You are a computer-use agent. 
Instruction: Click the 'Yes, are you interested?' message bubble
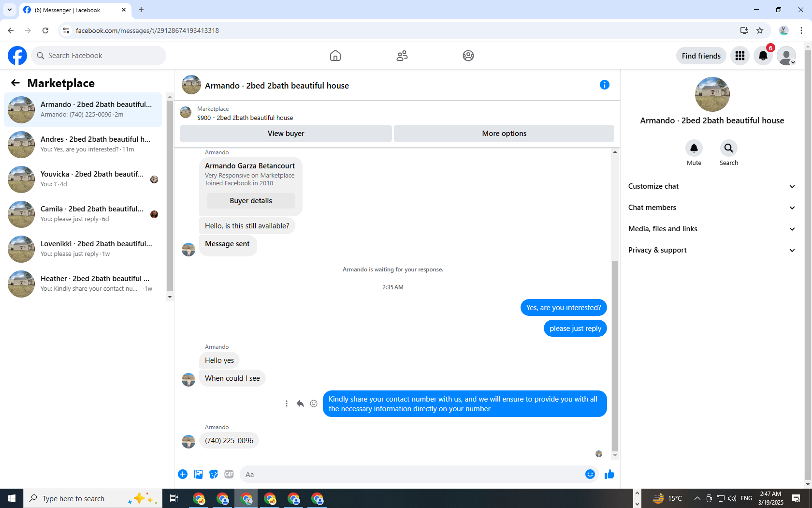(564, 308)
